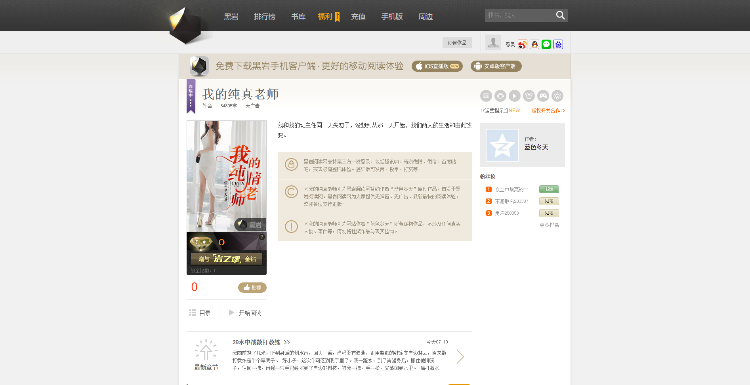Log in with the green WeChat icon
Viewport: 750px width, 385px height.
546,44
